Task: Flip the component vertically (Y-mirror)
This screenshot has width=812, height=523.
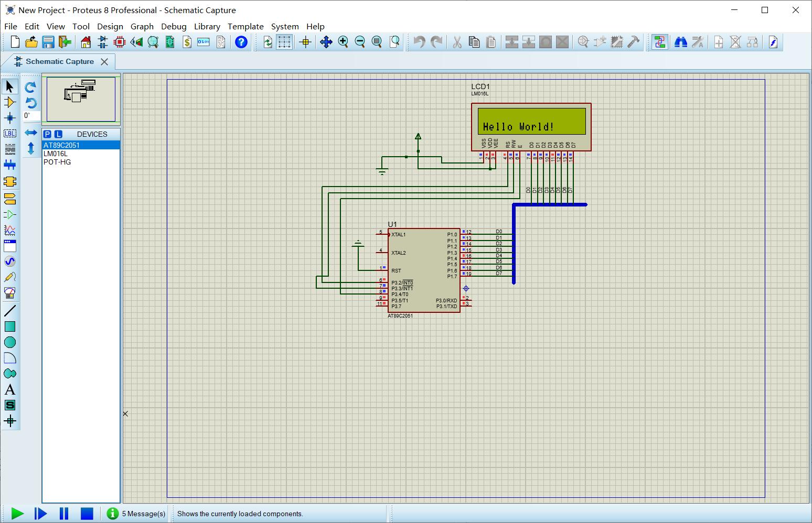Action: coord(30,149)
